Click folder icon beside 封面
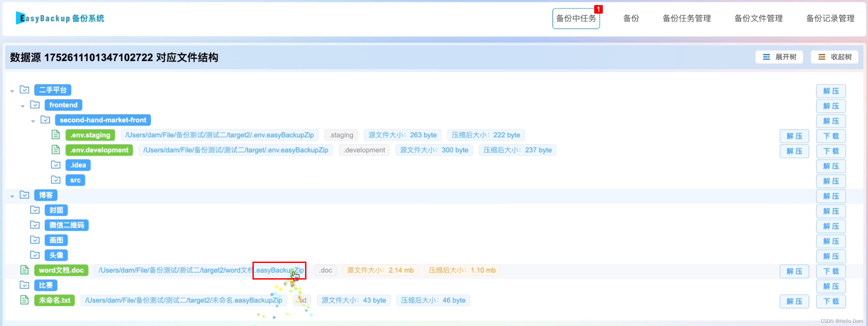868x326 pixels. (35, 210)
